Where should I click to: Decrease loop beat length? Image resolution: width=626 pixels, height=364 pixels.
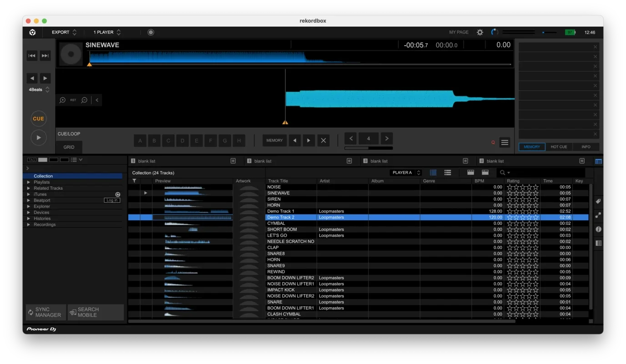tap(351, 138)
